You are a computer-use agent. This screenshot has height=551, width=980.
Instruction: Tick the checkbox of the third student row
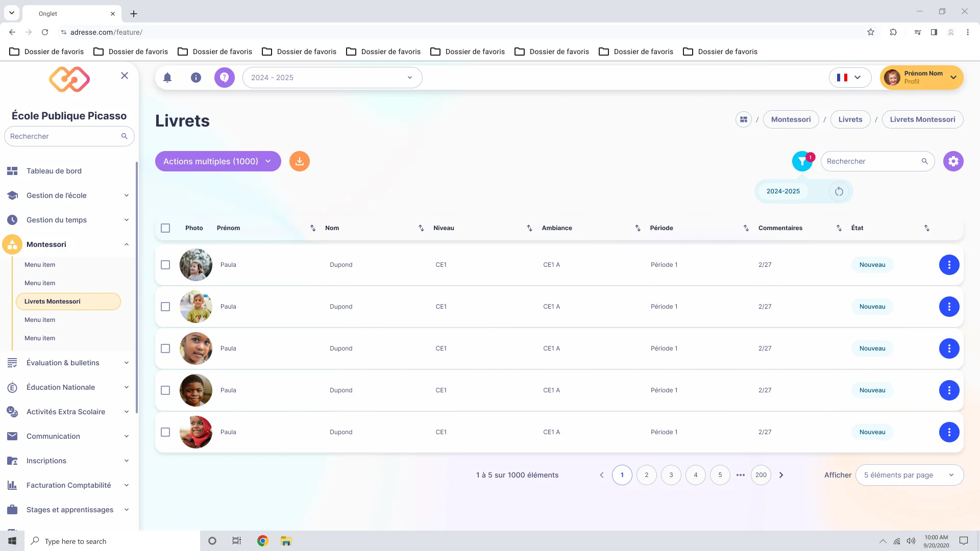165,348
